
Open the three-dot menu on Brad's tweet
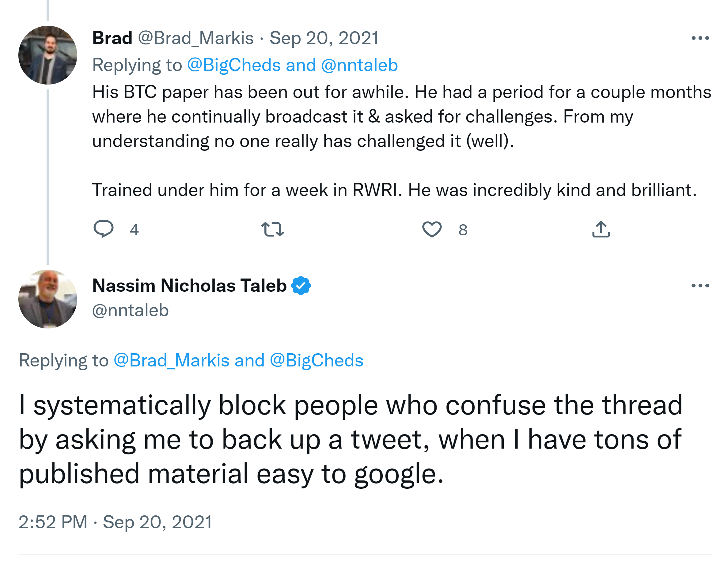[x=700, y=38]
